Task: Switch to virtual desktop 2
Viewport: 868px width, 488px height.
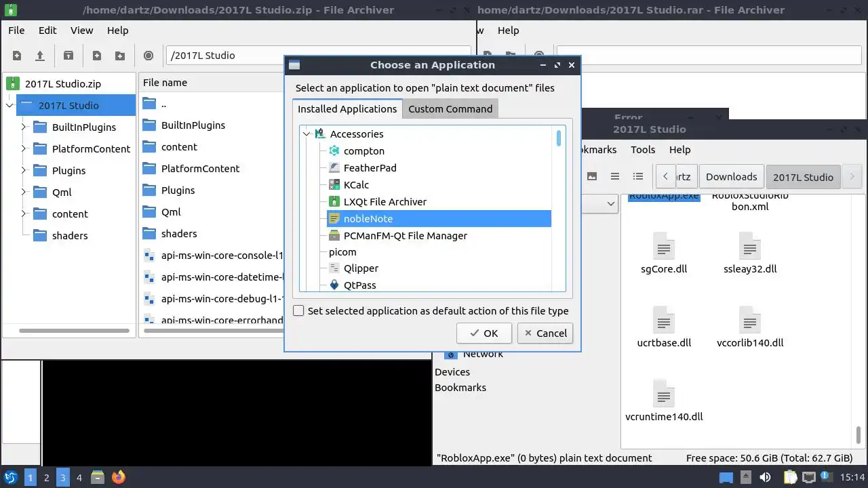Action: coord(46,478)
